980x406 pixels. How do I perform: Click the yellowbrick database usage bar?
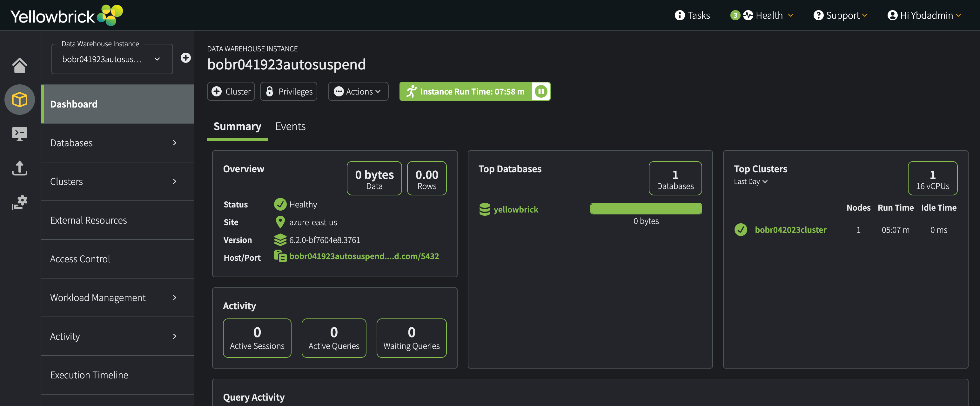click(646, 209)
